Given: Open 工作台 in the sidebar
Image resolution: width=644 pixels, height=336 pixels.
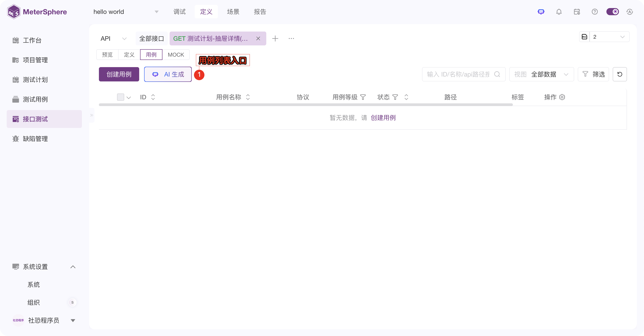Looking at the screenshot, I should [44, 40].
